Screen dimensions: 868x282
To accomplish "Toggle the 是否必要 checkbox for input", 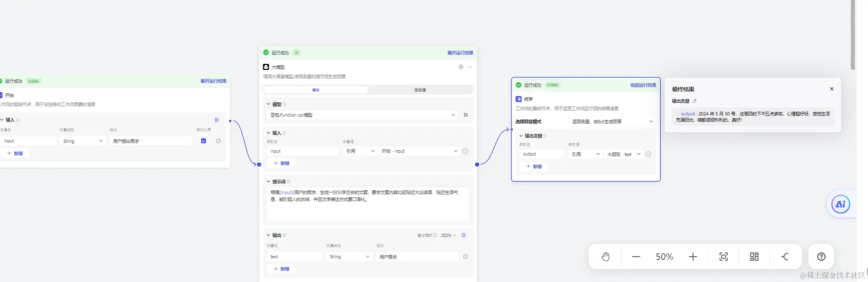I will [204, 141].
